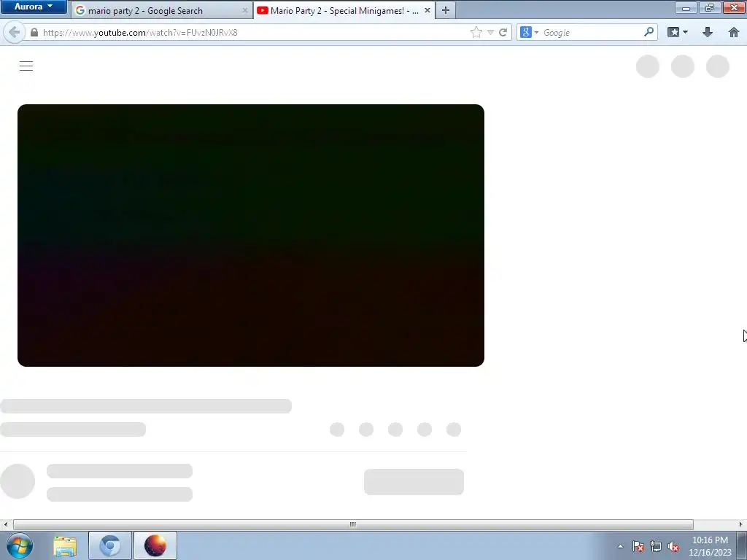This screenshot has height=560, width=747.
Task: Open the YouTube hamburger guide menu
Action: [x=26, y=66]
